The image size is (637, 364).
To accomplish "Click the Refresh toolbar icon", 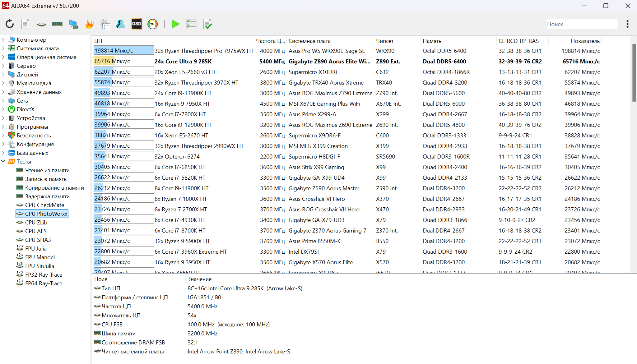I will coord(10,24).
